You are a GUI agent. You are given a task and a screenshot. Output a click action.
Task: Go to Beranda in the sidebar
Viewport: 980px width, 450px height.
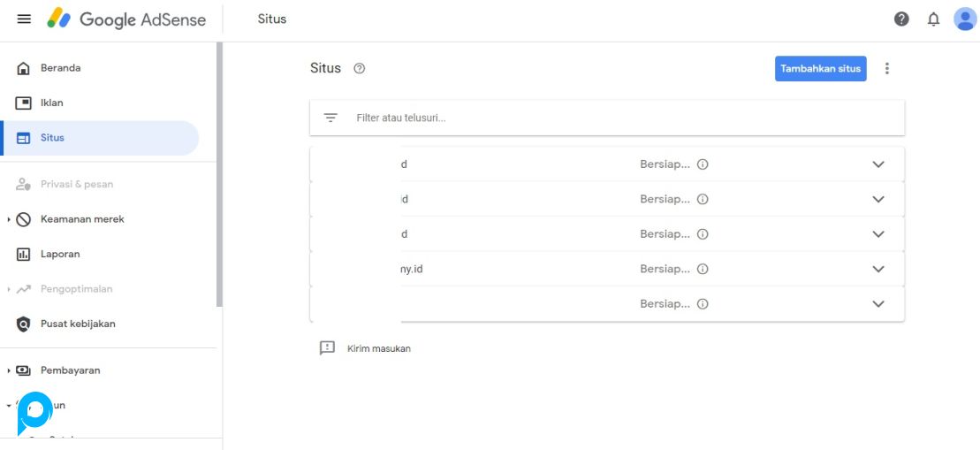pos(60,68)
